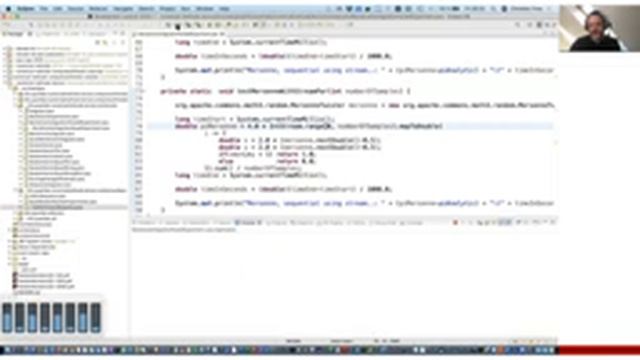640x360 pixels.
Task: Click the search icon in Eclipse toolbar
Action: point(518,25)
